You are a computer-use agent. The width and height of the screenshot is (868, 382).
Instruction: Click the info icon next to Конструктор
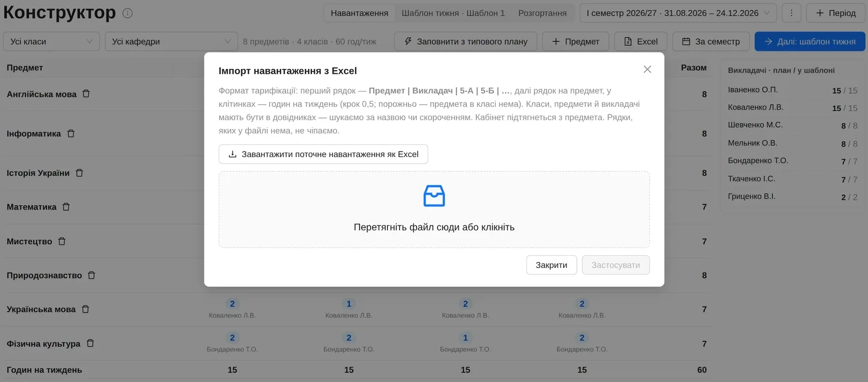(x=127, y=13)
